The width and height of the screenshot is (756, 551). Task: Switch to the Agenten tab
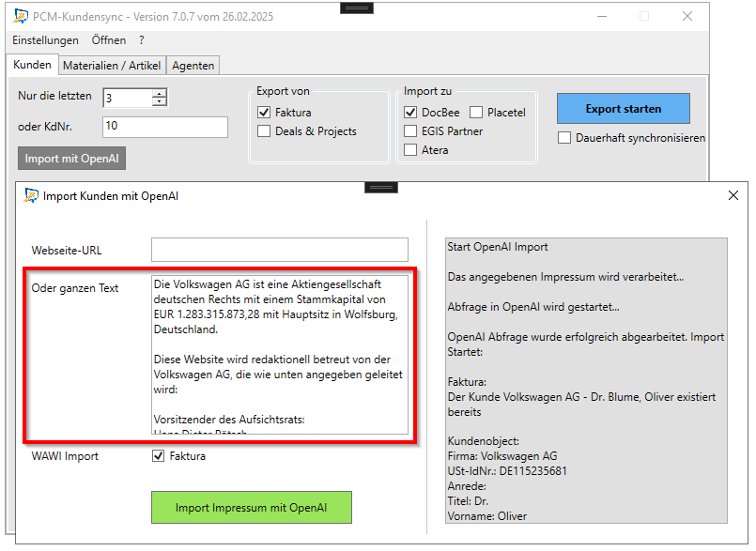pos(193,66)
